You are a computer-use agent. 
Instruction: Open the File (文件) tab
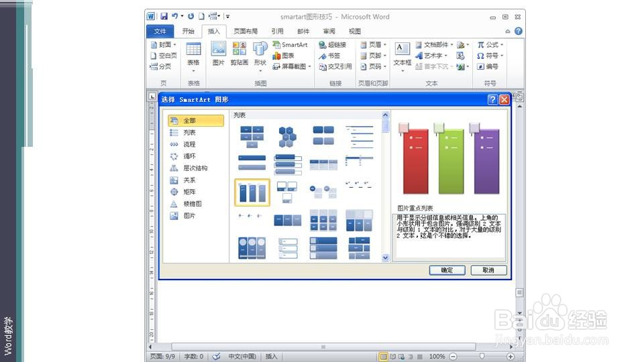pyautogui.click(x=160, y=32)
